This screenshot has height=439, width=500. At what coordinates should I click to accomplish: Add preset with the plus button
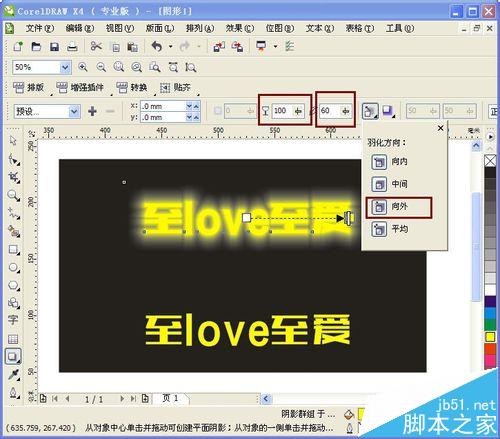pyautogui.click(x=92, y=111)
